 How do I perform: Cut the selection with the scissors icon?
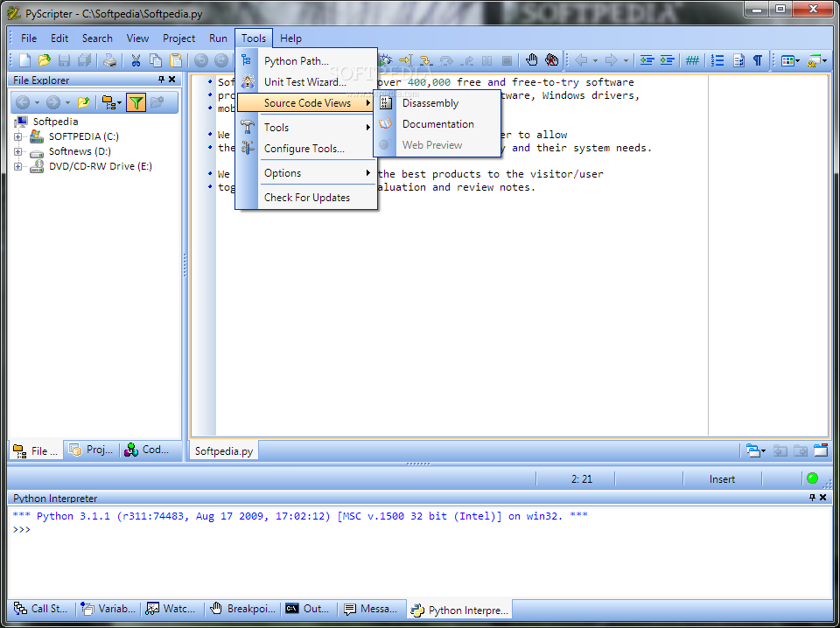tap(136, 60)
